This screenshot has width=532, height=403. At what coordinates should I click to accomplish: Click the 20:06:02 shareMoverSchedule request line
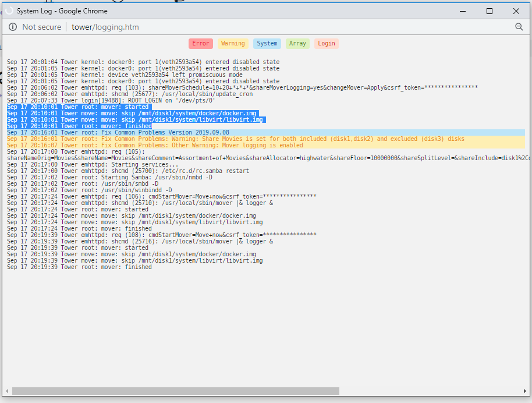click(x=242, y=87)
